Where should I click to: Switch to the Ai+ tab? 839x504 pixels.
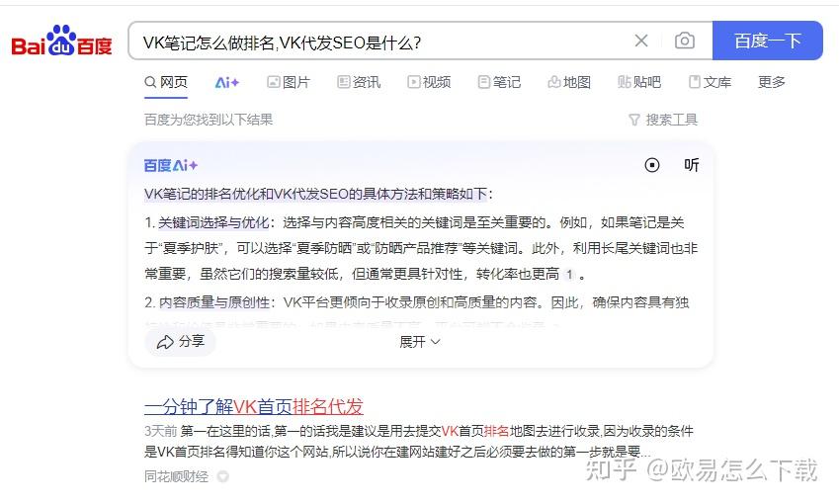click(x=227, y=82)
